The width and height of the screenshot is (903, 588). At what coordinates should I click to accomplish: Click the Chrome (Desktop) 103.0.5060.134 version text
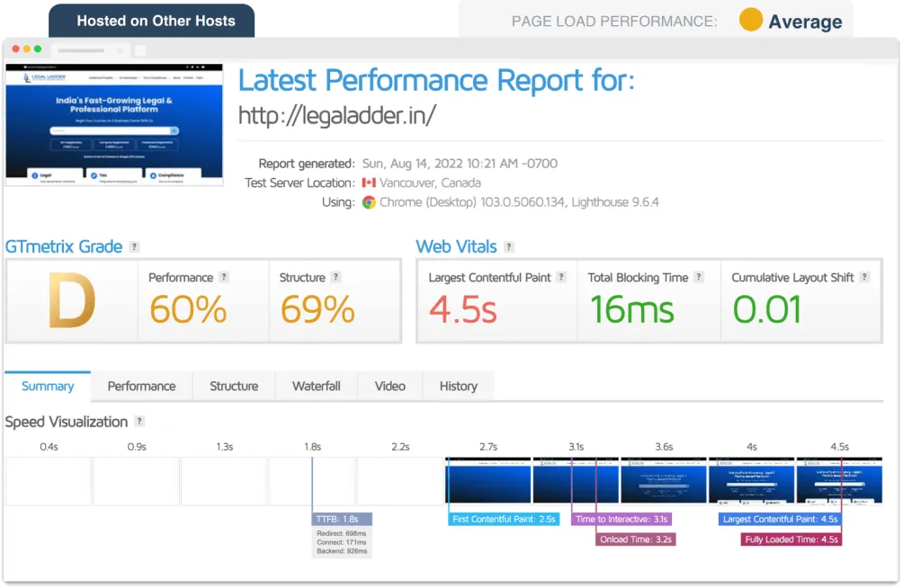tap(472, 202)
